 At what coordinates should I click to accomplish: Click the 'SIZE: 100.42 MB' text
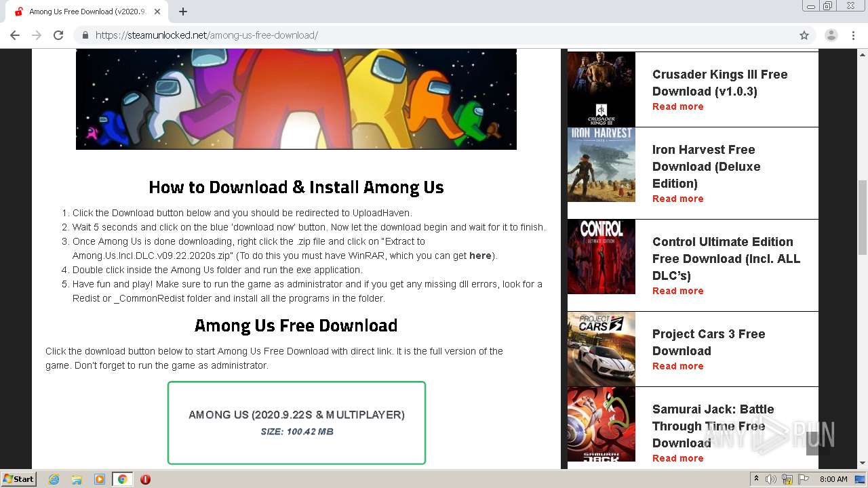297,432
